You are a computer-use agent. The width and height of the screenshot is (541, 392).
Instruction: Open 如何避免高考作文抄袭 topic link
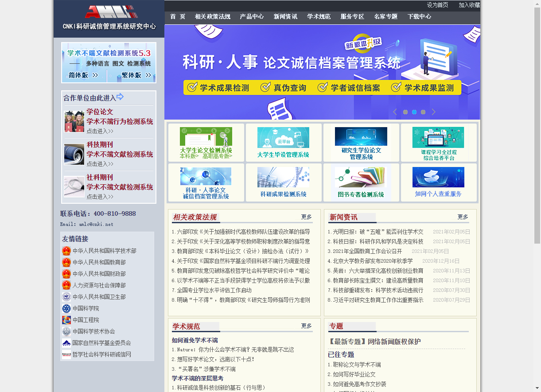pyautogui.click(x=360, y=384)
